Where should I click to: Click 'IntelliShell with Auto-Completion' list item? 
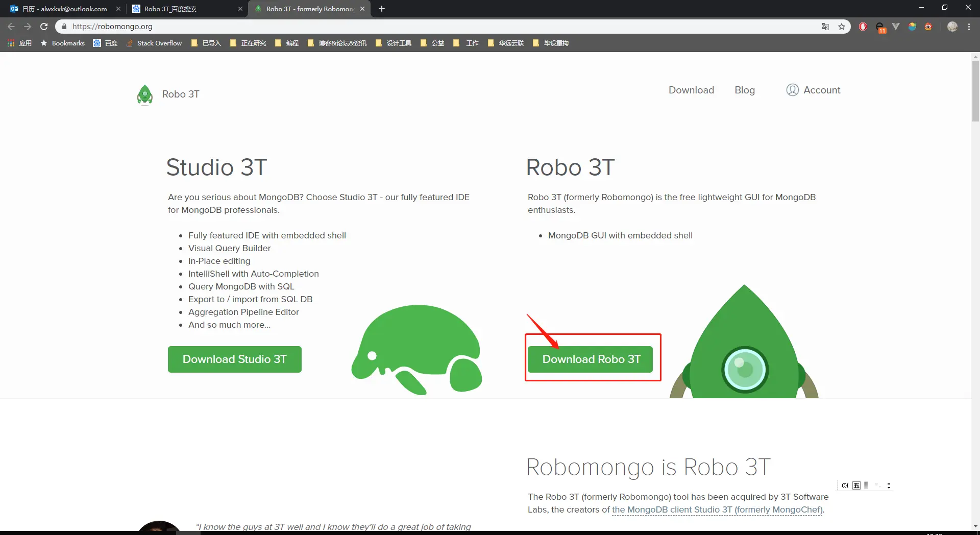(x=254, y=274)
